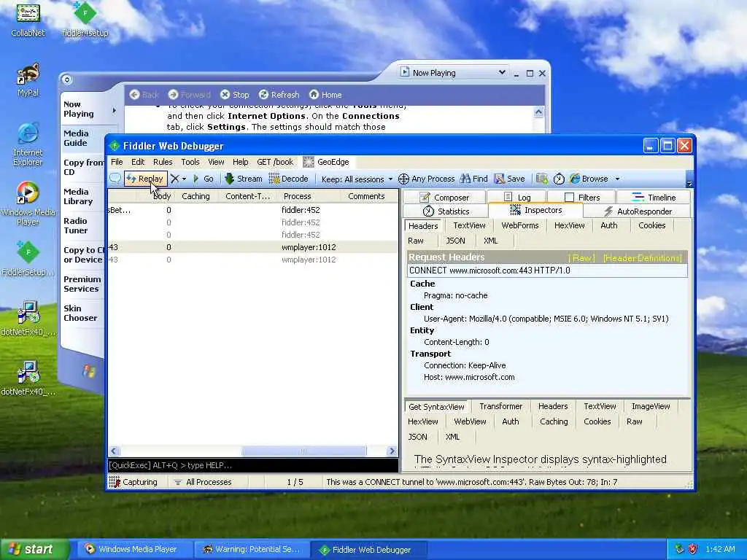Open the Tools menu in Fiddler
747x560 pixels.
pyautogui.click(x=190, y=162)
